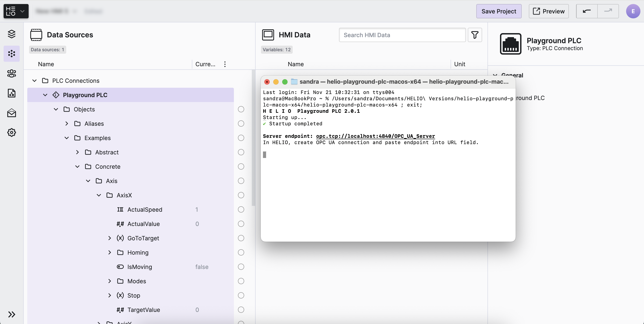
Task: Expand the GoToTarget node
Action: tap(110, 238)
